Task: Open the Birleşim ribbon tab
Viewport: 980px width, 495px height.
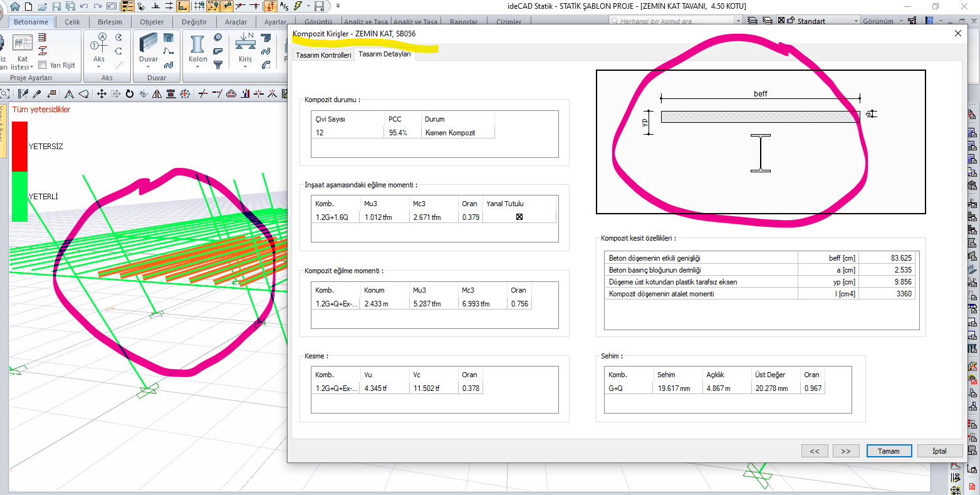Action: point(110,22)
